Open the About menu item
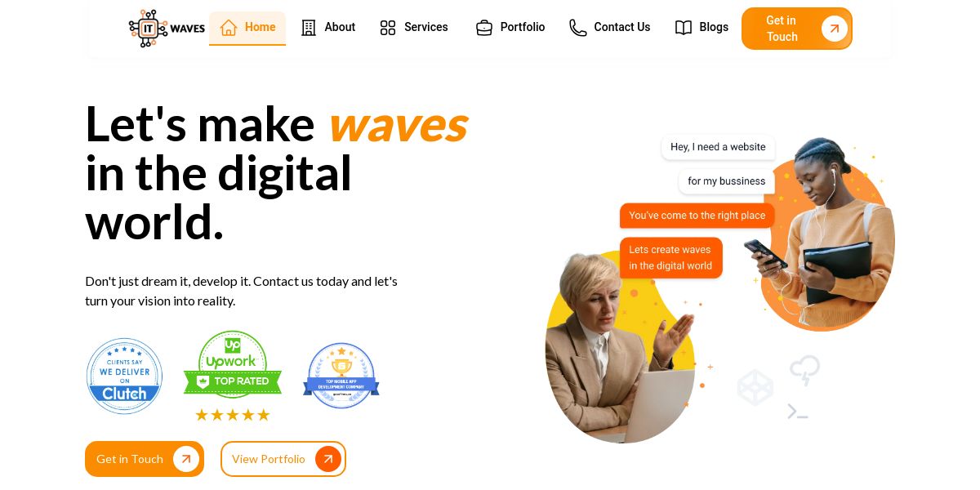The height and width of the screenshot is (490, 980). (328, 28)
